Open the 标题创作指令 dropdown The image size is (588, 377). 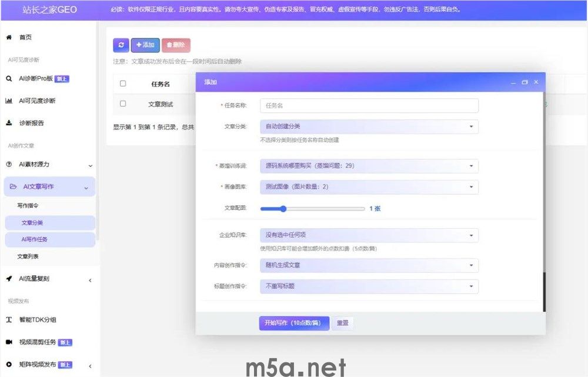pyautogui.click(x=369, y=286)
